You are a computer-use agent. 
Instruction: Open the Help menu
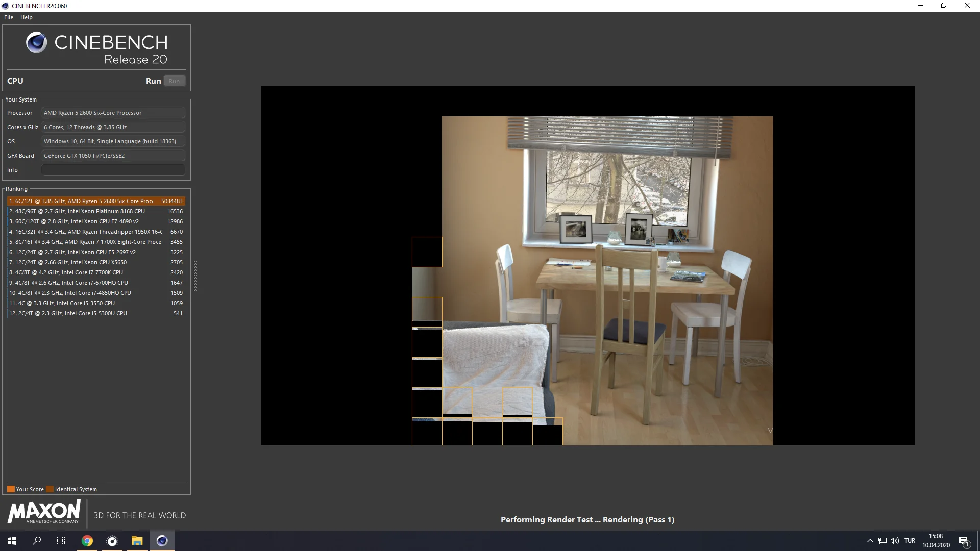[27, 17]
